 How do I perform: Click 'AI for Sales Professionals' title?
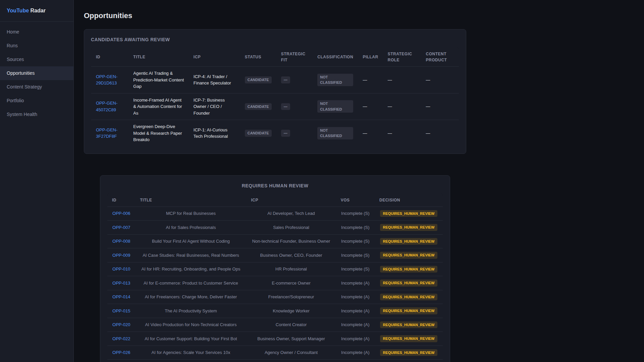click(191, 228)
